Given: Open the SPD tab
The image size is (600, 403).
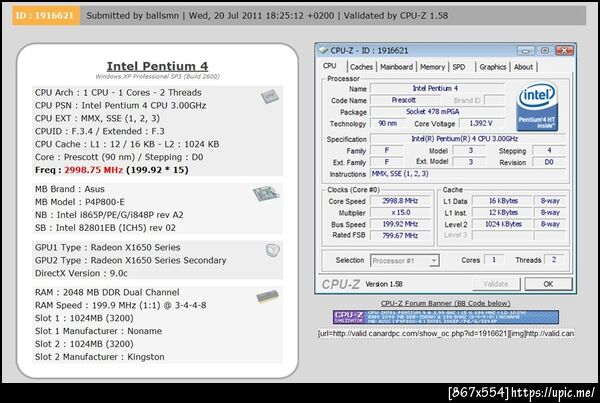Looking at the screenshot, I should coord(459,67).
